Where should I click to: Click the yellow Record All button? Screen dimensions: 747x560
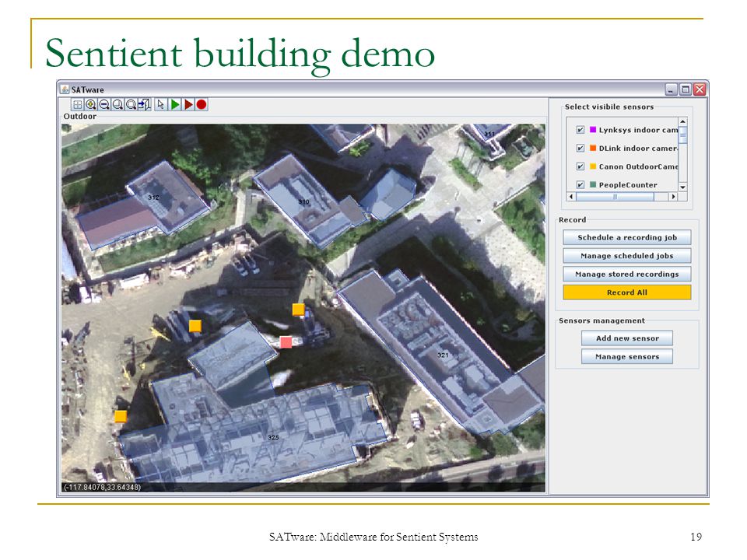(627, 292)
